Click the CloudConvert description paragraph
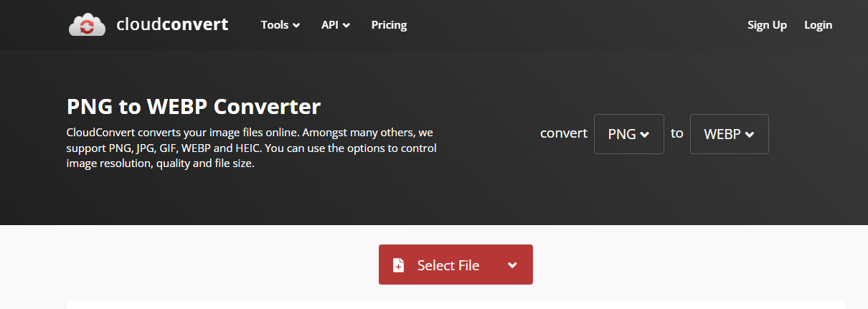868x309 pixels. coord(251,148)
